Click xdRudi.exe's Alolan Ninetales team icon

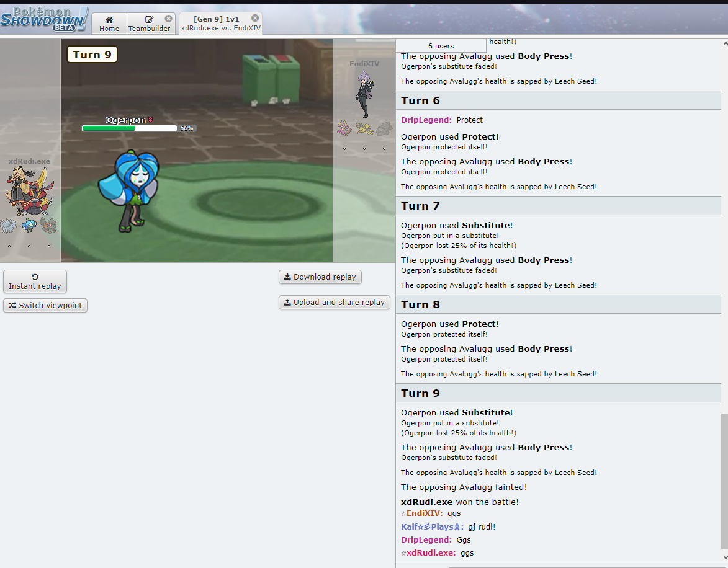[x=8, y=226]
